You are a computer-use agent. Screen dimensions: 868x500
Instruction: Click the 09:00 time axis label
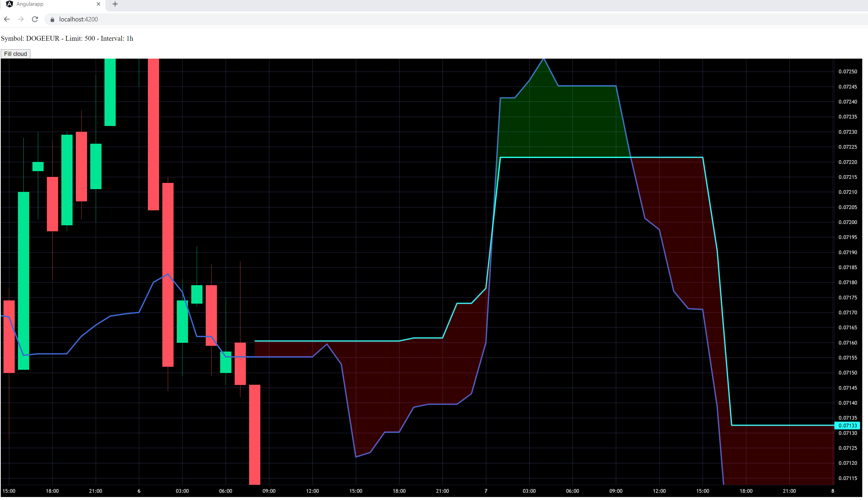coord(269,491)
